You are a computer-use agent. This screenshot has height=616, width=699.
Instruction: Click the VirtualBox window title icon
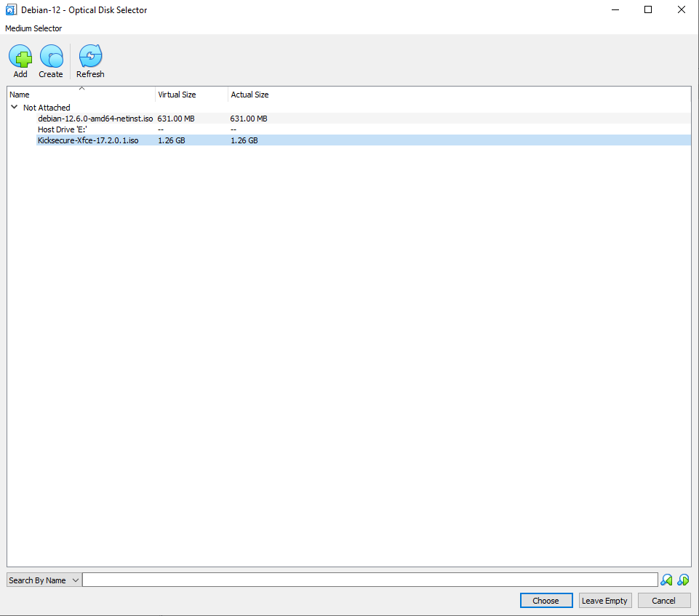(11, 10)
